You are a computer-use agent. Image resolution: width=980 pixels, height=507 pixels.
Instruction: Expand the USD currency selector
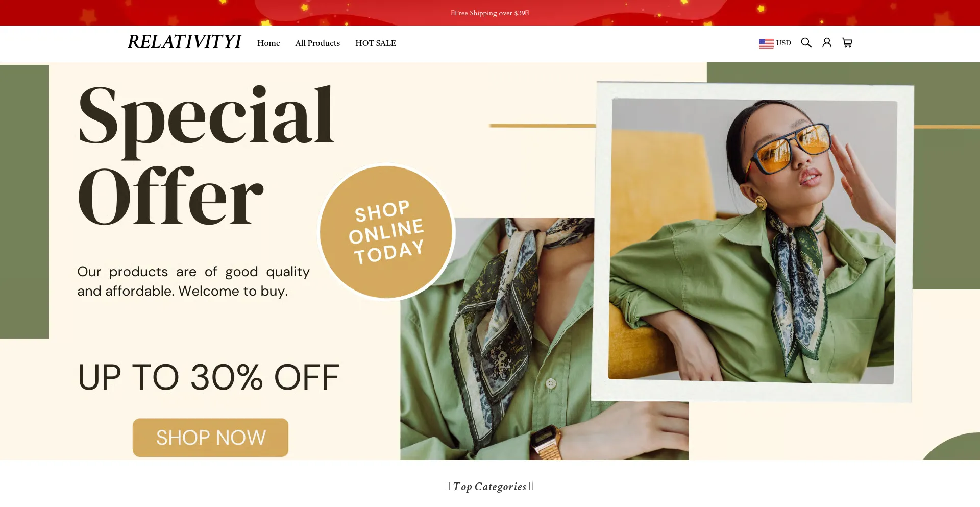pos(775,43)
